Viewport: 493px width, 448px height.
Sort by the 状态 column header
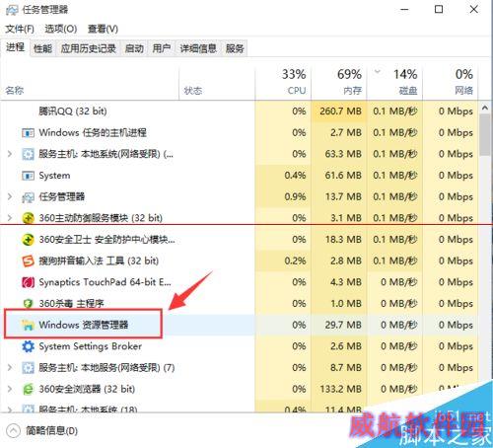(217, 84)
